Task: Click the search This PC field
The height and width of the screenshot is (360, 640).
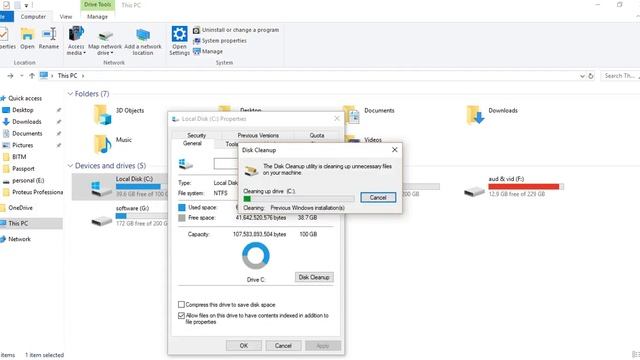Action: point(620,76)
